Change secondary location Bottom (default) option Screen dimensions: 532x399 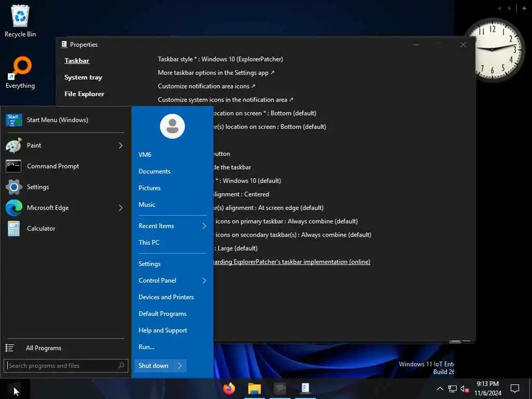click(270, 127)
